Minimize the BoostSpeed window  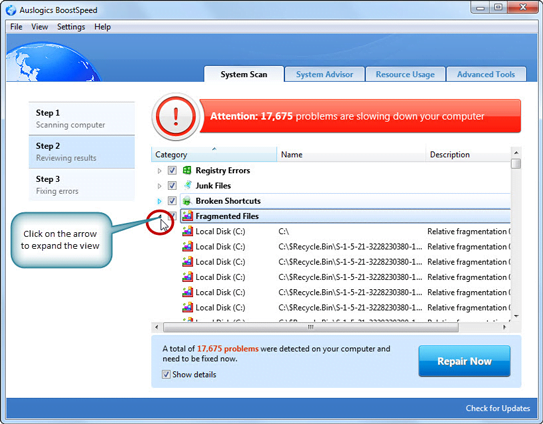click(x=480, y=8)
